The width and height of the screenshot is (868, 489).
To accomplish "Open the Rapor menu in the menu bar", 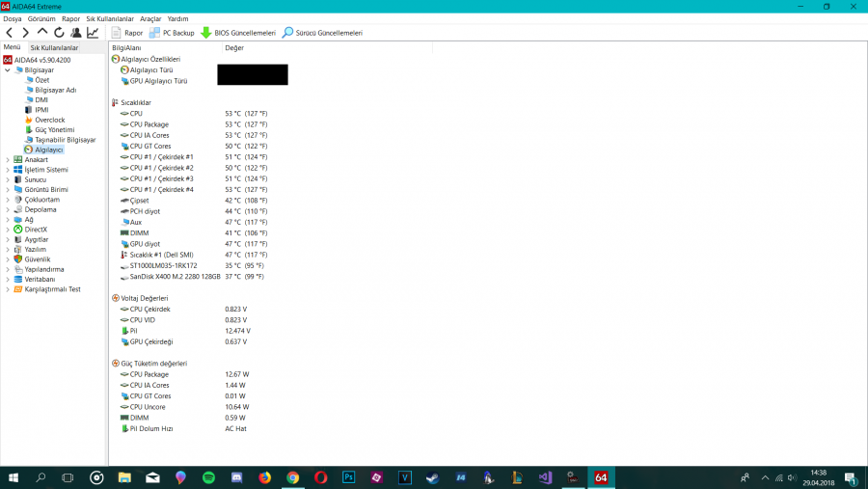I will 70,19.
